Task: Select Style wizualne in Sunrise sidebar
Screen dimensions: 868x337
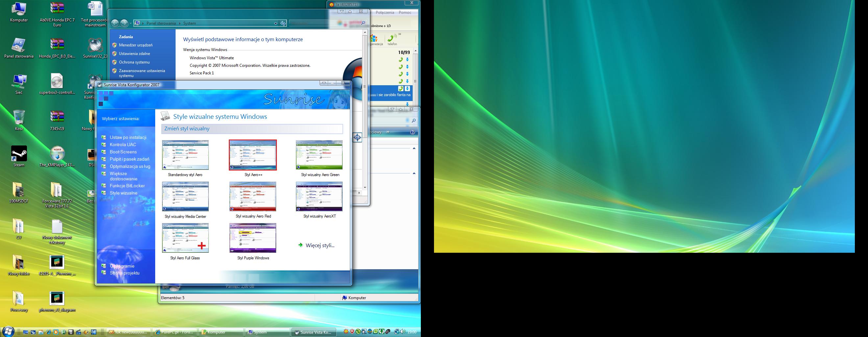Action: click(x=123, y=193)
